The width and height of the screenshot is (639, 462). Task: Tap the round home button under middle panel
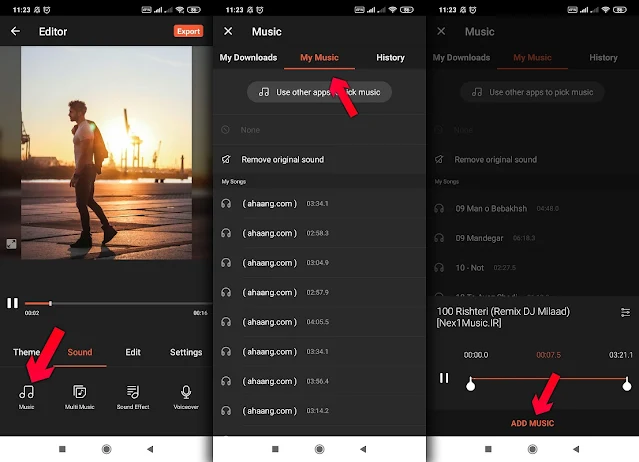[320, 449]
